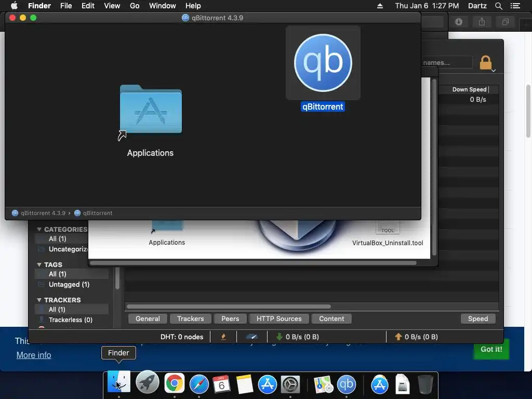Select Trackerless (0) filter
Image resolution: width=532 pixels, height=399 pixels.
(x=71, y=320)
